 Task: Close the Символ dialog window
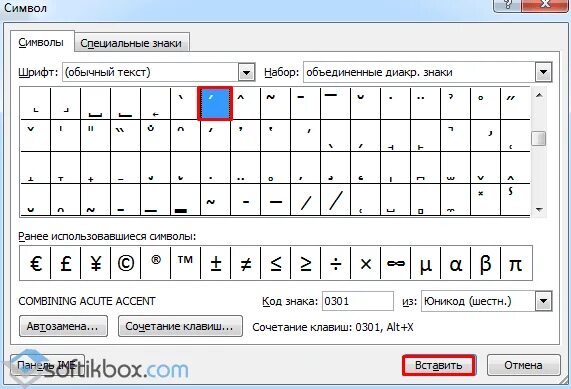point(545,5)
